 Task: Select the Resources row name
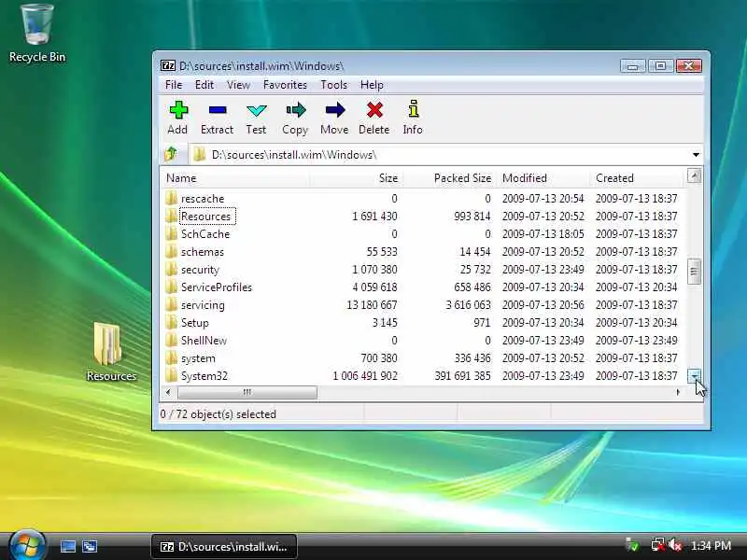point(205,217)
